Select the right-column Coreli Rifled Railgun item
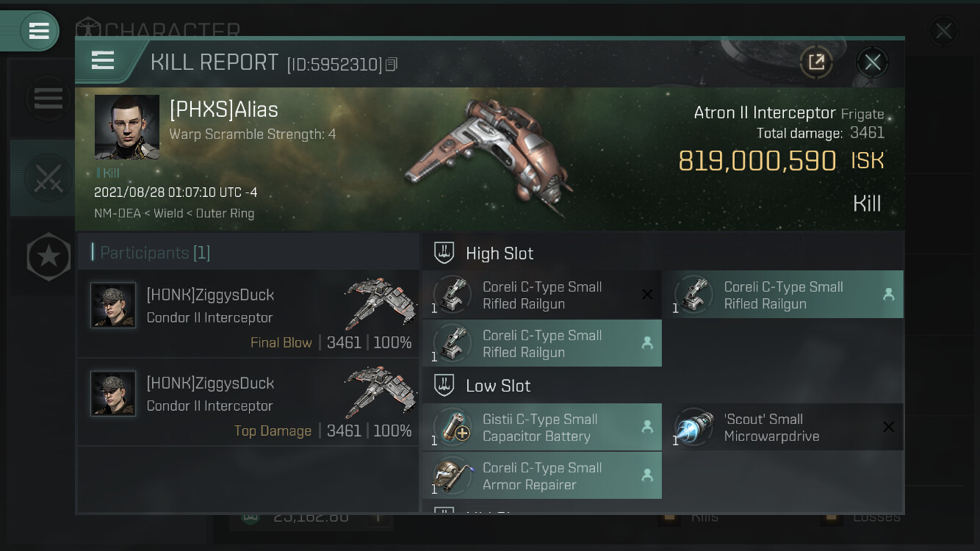The width and height of the screenshot is (980, 551). [783, 295]
